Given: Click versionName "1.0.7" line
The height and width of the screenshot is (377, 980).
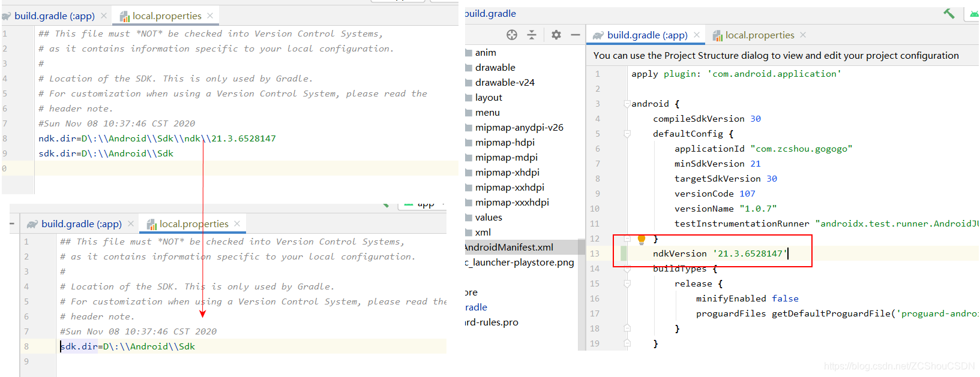Looking at the screenshot, I should (726, 209).
